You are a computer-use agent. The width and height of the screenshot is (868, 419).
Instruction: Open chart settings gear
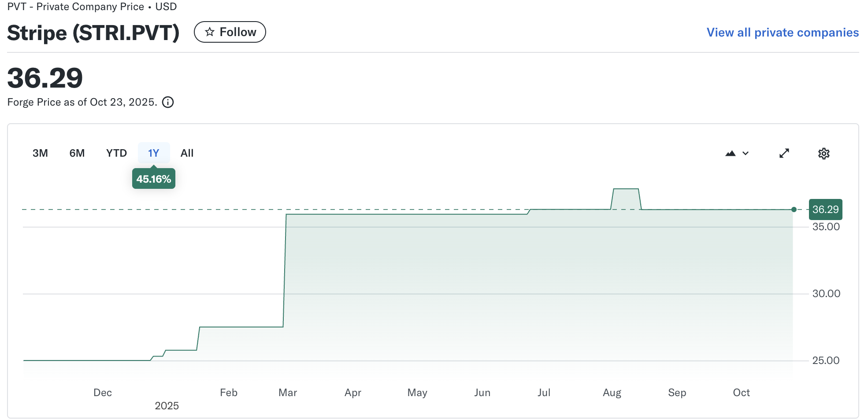[824, 154]
